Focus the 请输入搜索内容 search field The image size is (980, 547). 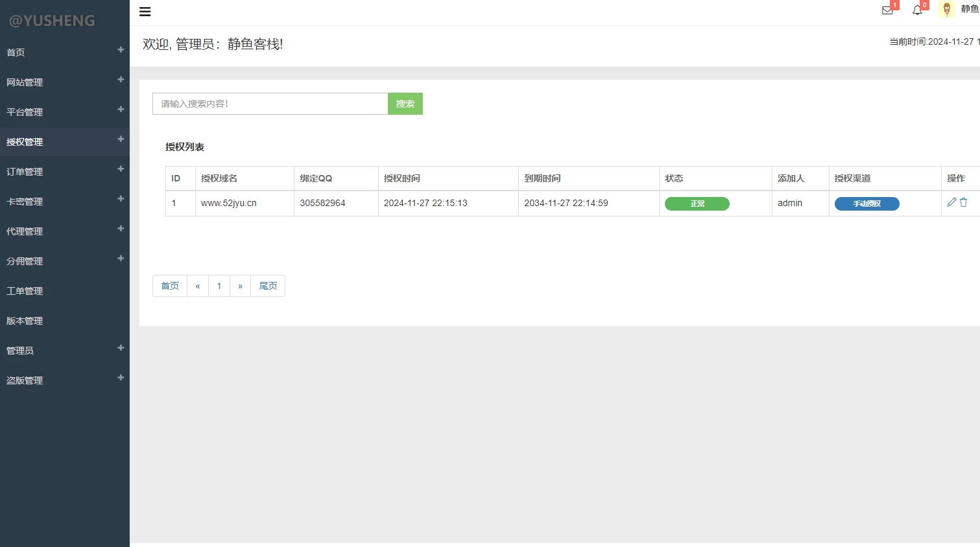(x=270, y=104)
